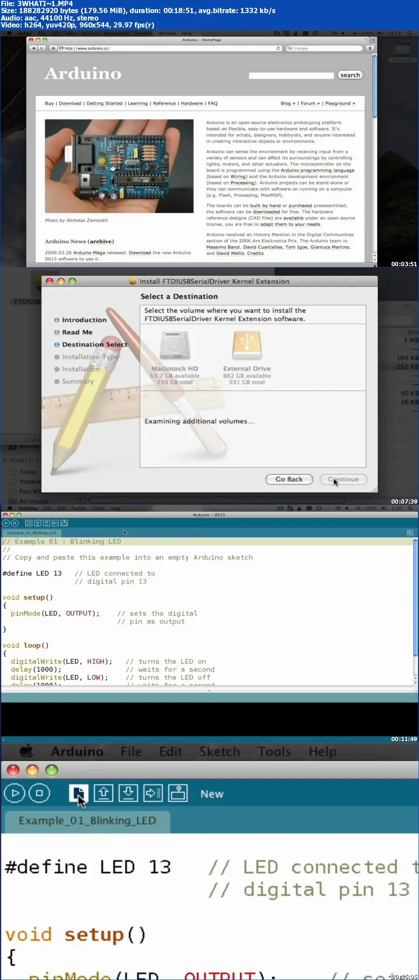The width and height of the screenshot is (419, 980).
Task: Open the Buy link on Arduino site
Action: click(x=49, y=103)
